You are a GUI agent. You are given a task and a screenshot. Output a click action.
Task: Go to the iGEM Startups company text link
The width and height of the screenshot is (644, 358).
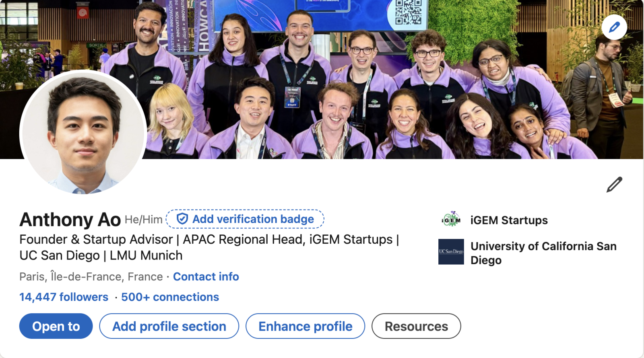pyautogui.click(x=509, y=220)
